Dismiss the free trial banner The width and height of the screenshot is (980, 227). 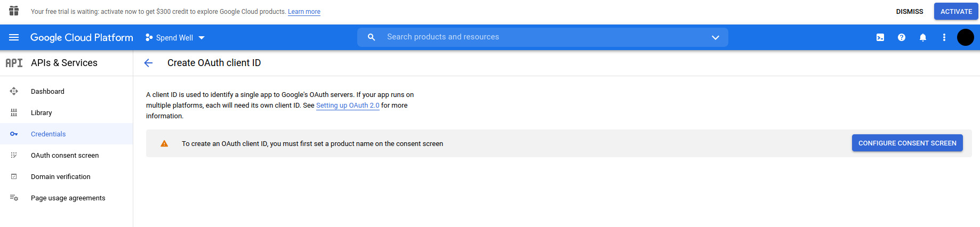tap(910, 11)
